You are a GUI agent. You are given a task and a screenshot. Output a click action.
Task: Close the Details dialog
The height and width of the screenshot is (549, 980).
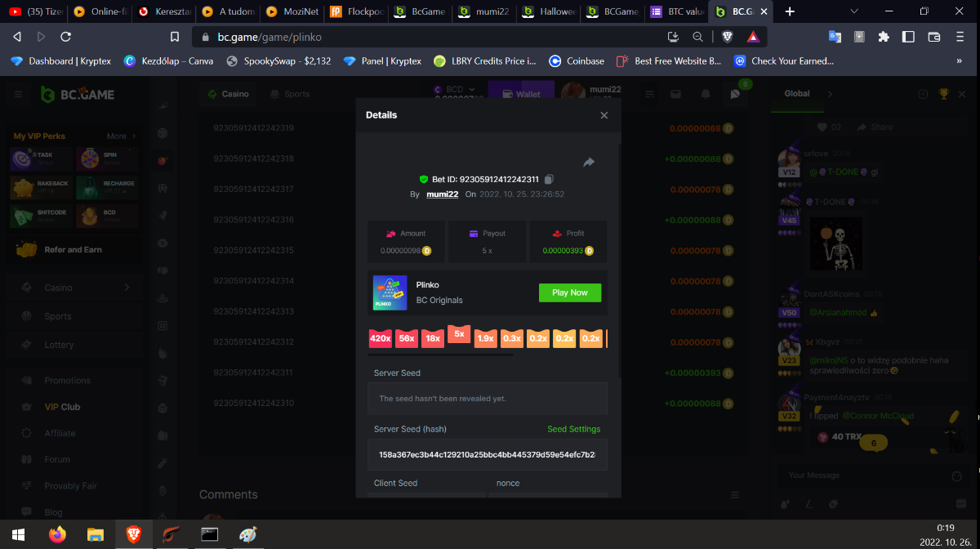pyautogui.click(x=604, y=115)
